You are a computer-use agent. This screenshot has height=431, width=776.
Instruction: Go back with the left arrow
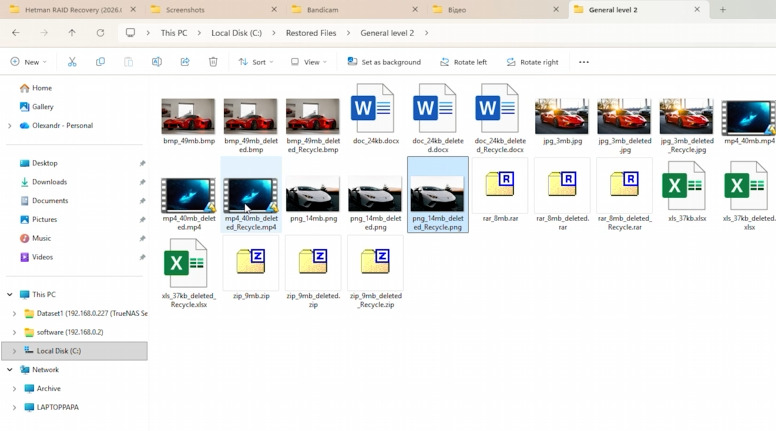(x=16, y=33)
